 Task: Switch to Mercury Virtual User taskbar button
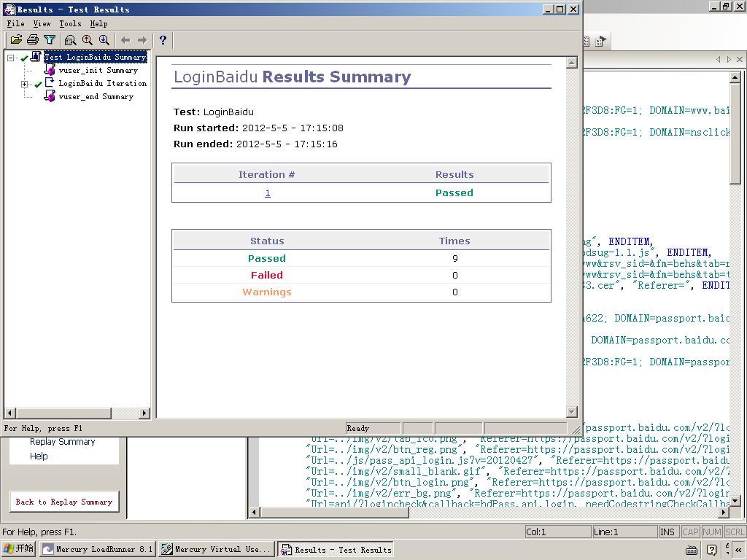(217, 549)
